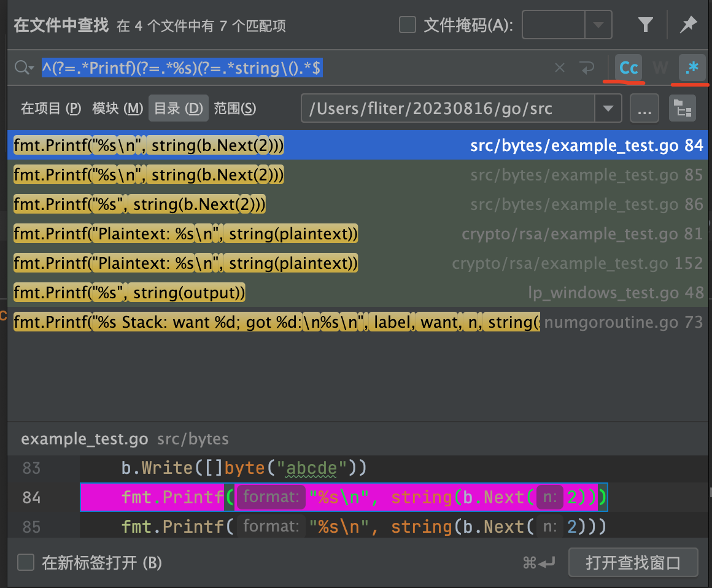The height and width of the screenshot is (588, 712).
Task: Expand the directory path dropdown arrow
Action: (x=608, y=109)
